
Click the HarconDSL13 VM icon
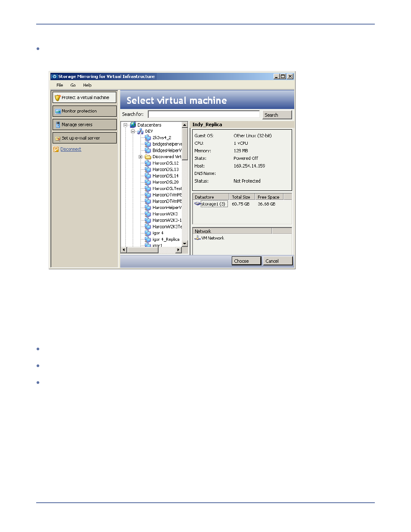(x=148, y=169)
